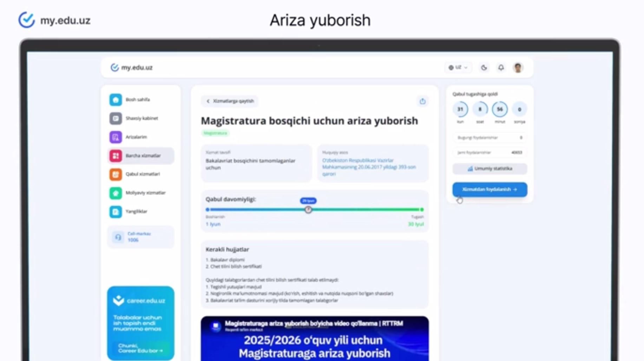Click the Kerakli hujjatlar heading

tap(227, 249)
